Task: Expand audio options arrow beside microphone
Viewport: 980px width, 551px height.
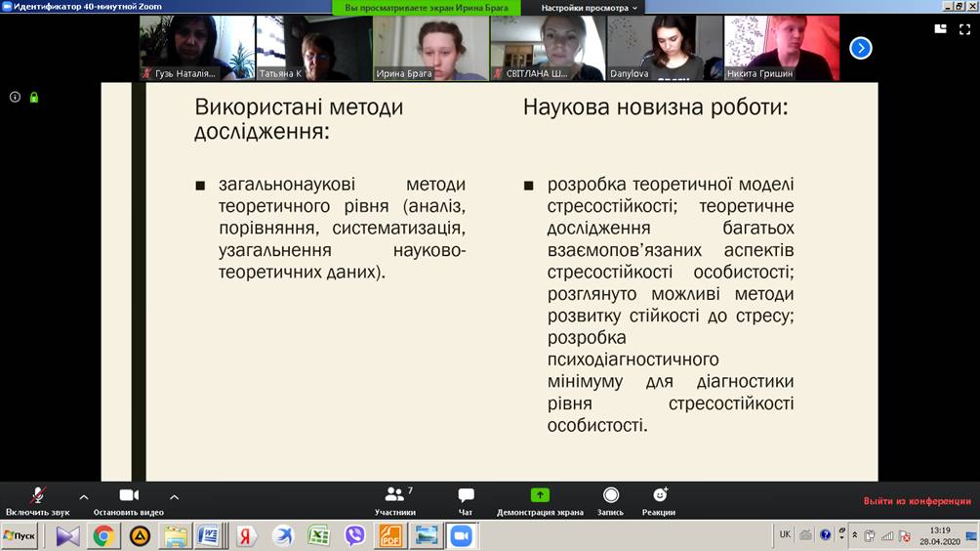Action: point(83,497)
